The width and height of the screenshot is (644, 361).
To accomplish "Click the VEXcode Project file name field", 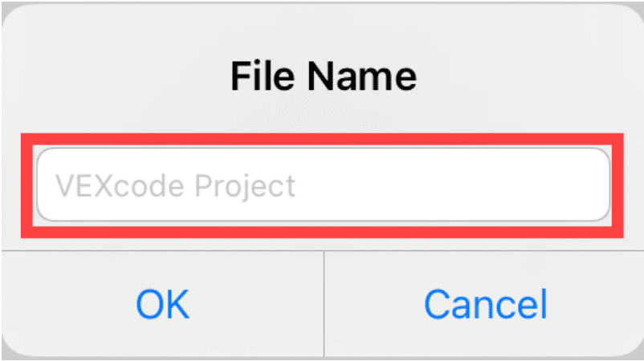I will 322,185.
